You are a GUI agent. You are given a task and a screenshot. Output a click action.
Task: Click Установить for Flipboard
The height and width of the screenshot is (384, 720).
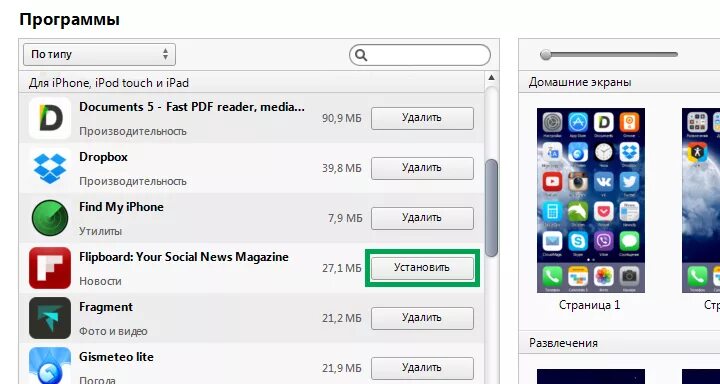point(422,268)
